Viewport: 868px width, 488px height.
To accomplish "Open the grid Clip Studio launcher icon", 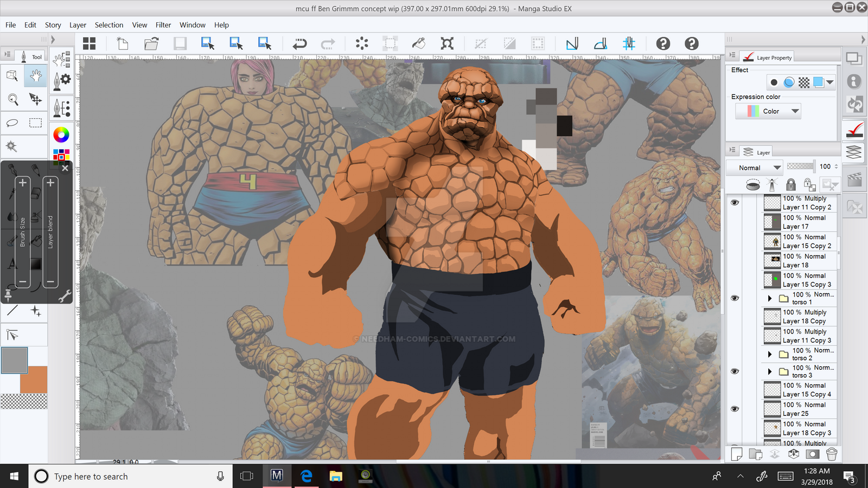I will pyautogui.click(x=89, y=43).
